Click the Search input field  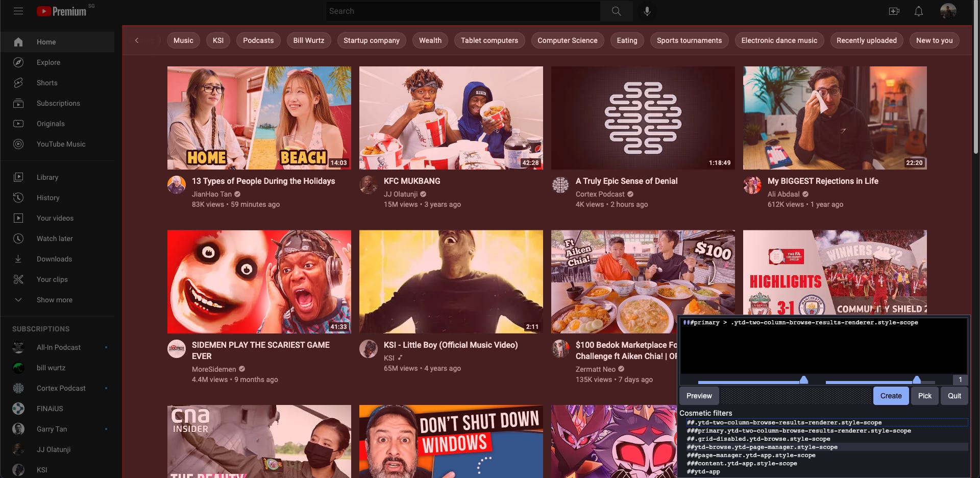(463, 11)
